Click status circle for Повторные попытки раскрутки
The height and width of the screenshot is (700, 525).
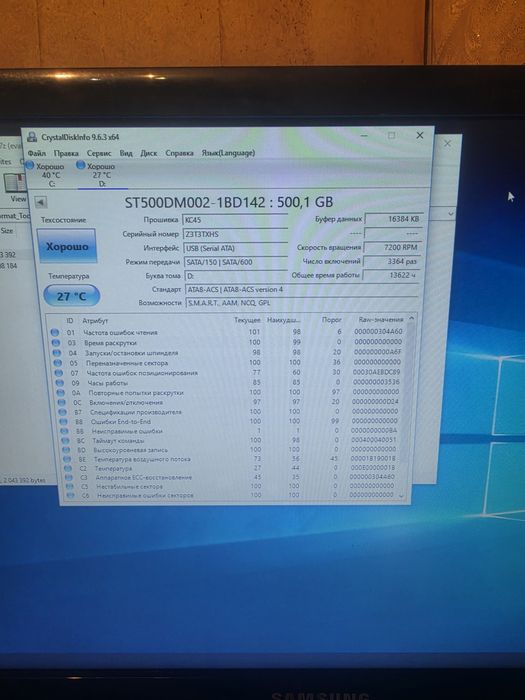point(61,392)
